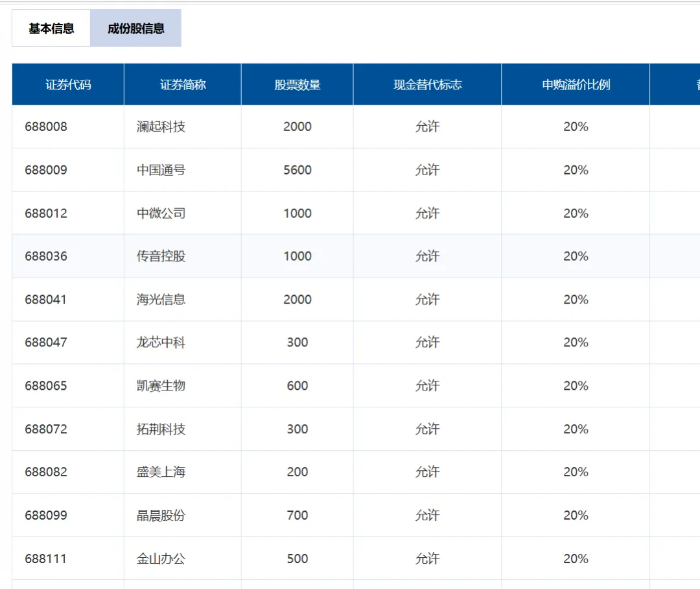Screen dimensions: 700x589
Task: Select security code 688036
Action: 46,256
